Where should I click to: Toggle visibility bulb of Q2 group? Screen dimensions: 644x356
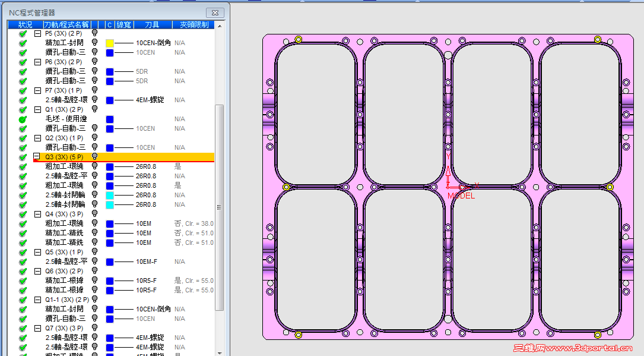[94, 137]
